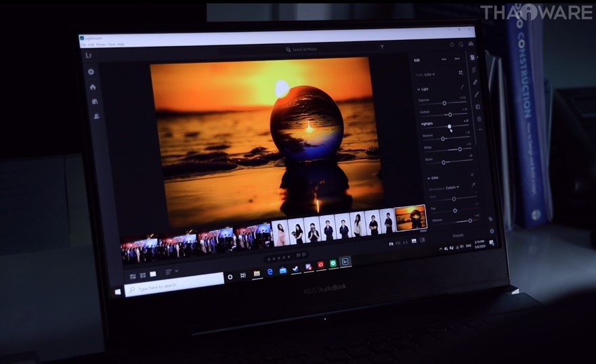The image size is (596, 364).
Task: Select the Linear Gradient tool
Action: [x=477, y=107]
